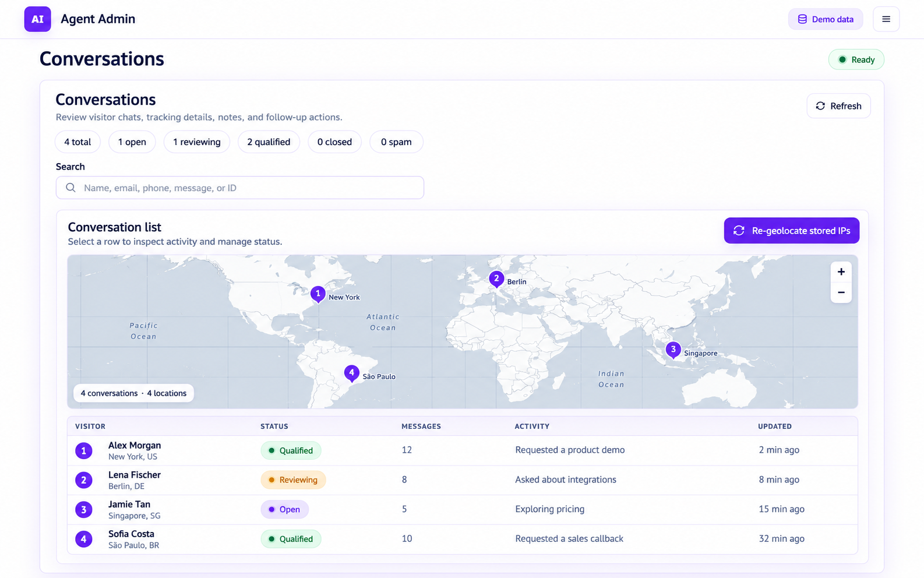This screenshot has width=924, height=578.
Task: Click Jamie Tan's number 3 badge
Action: click(x=84, y=509)
